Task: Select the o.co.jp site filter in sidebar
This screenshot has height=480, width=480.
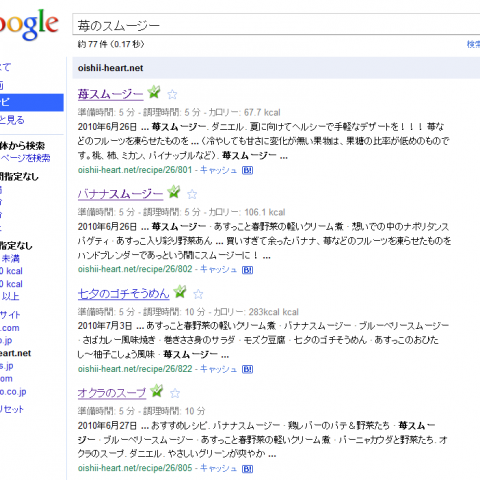Action: coord(13,392)
